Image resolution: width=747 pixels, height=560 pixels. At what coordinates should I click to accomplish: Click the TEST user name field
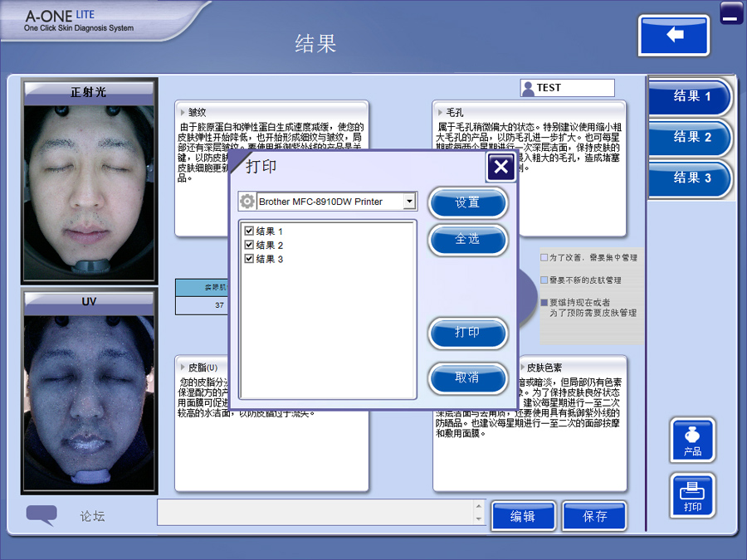[x=568, y=88]
